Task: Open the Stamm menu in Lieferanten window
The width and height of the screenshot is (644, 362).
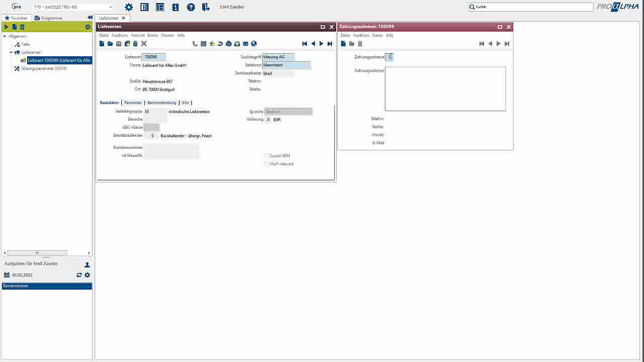Action: tap(168, 36)
